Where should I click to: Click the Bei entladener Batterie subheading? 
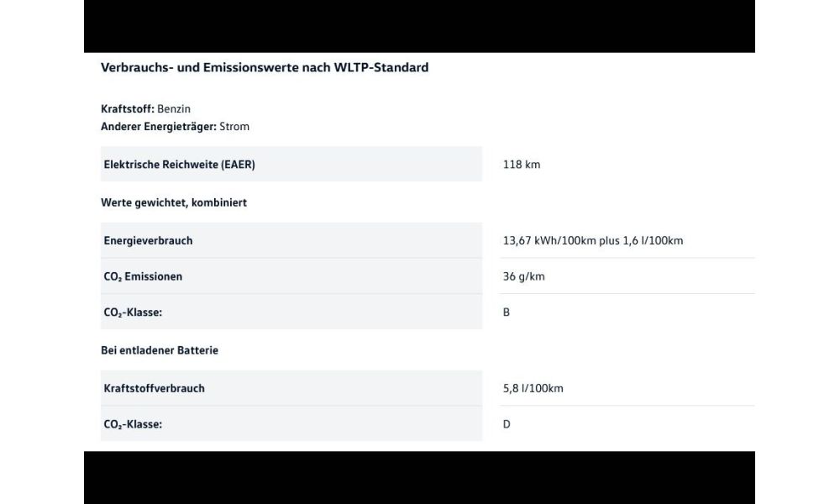pyautogui.click(x=160, y=350)
